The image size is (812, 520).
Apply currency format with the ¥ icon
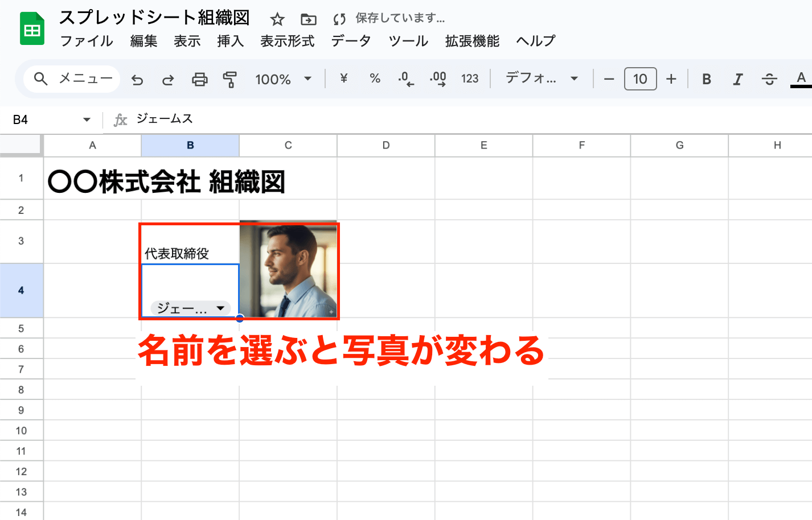(343, 79)
